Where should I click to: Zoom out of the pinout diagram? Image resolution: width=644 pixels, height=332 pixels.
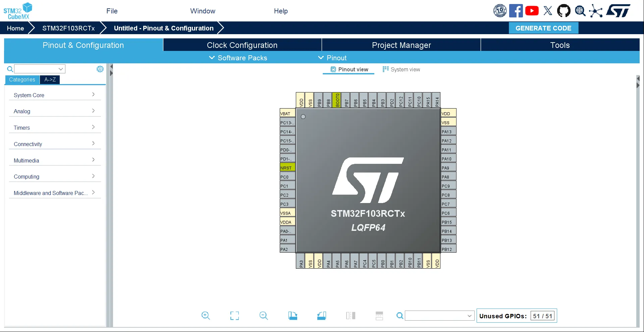pyautogui.click(x=264, y=316)
